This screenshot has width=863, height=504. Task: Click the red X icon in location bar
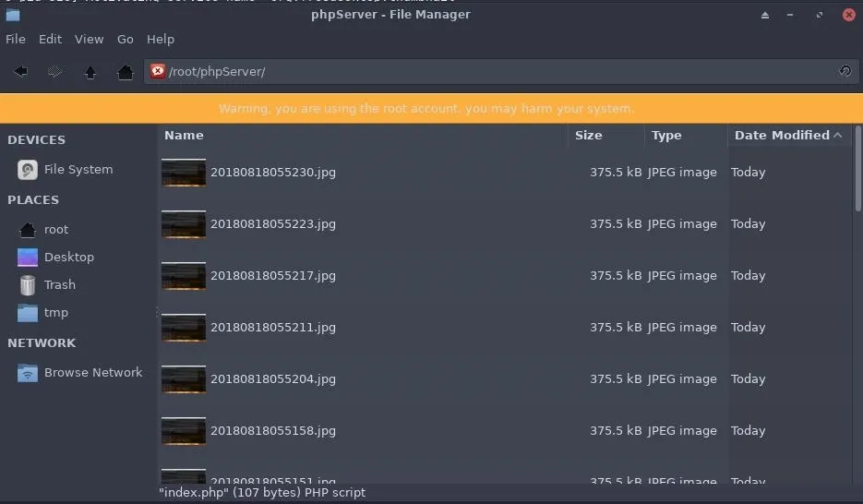pyautogui.click(x=158, y=71)
